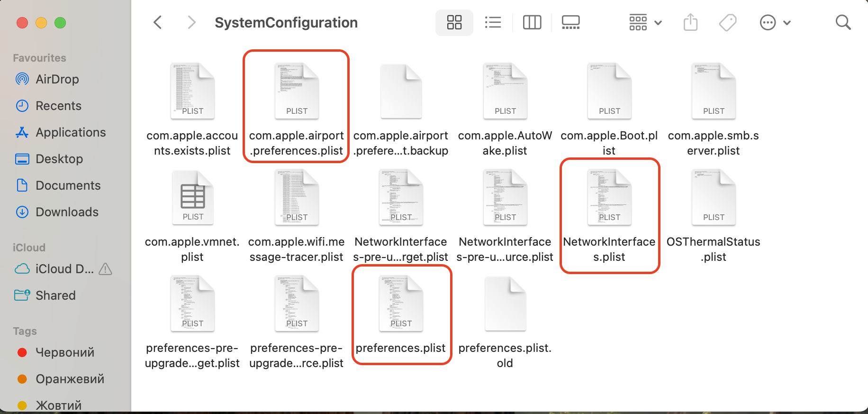
Task: Click the SystemConfiguration window title
Action: (286, 22)
